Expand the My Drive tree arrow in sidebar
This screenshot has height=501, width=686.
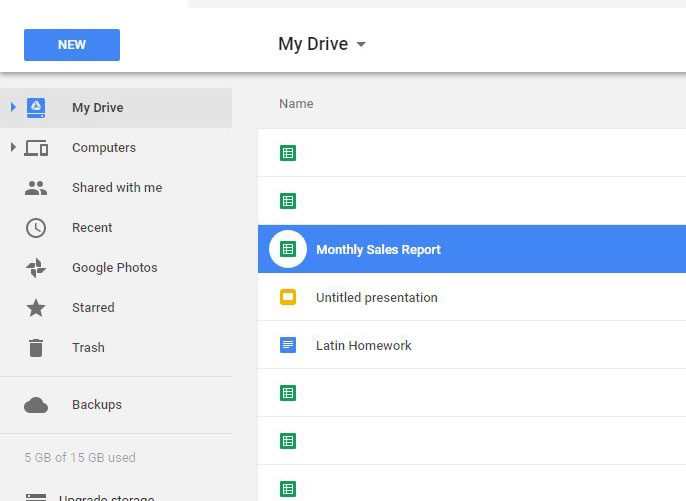coord(13,107)
